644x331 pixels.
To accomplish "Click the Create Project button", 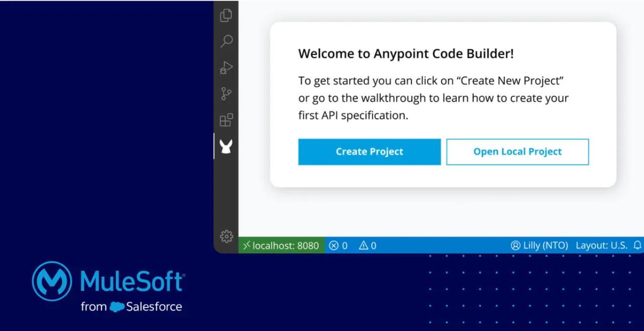I will click(369, 152).
